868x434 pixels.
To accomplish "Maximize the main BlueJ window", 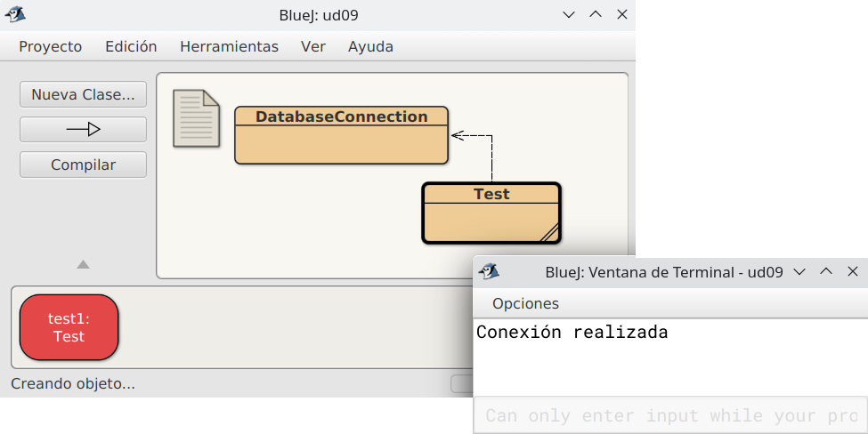I will pyautogui.click(x=596, y=14).
